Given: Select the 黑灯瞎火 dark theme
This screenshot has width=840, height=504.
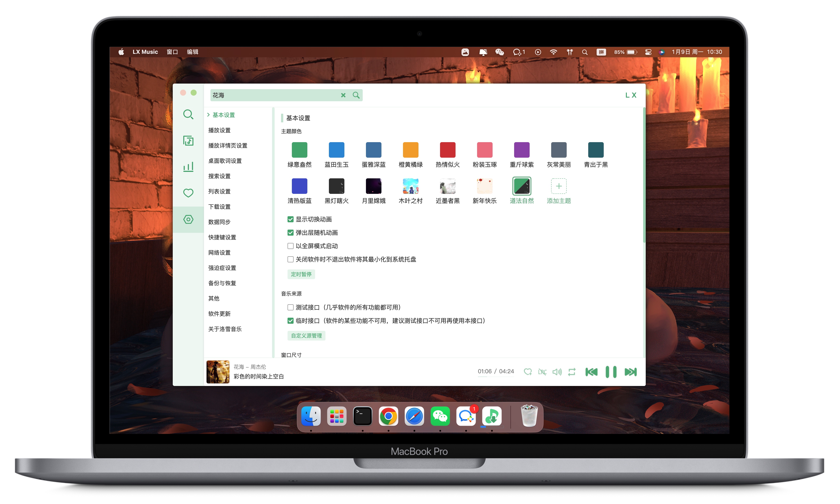Looking at the screenshot, I should point(336,186).
